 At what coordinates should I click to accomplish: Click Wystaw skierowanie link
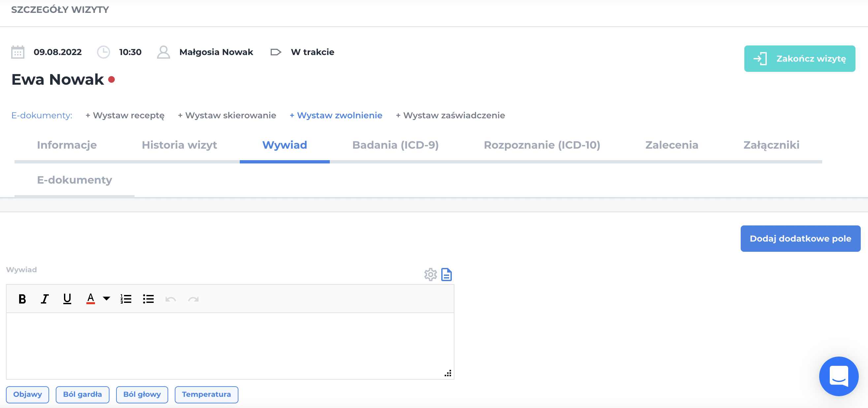coord(227,115)
